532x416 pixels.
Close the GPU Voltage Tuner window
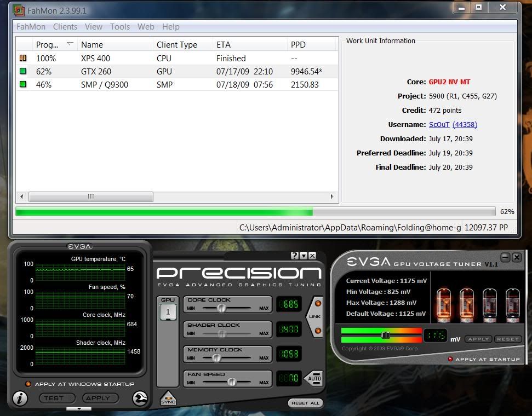(x=517, y=257)
